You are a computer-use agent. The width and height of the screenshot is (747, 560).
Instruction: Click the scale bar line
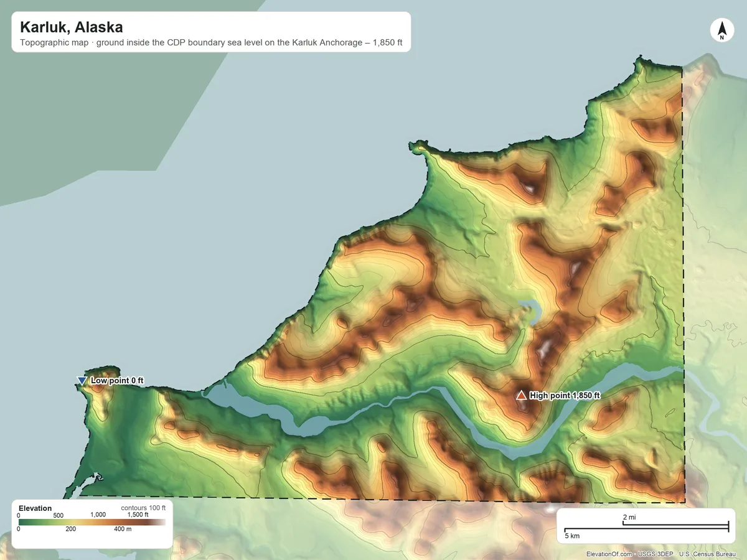[646, 527]
